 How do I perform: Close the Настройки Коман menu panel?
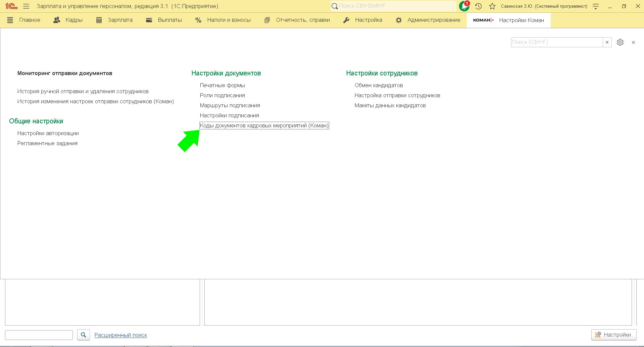(633, 42)
